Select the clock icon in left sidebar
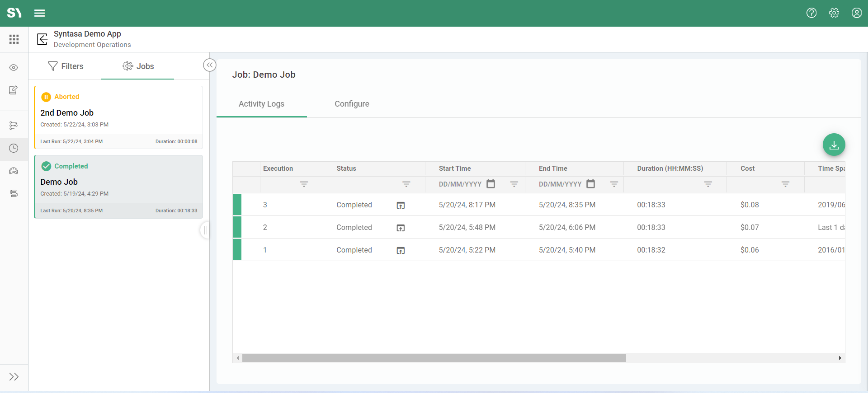The height and width of the screenshot is (393, 868). tap(14, 148)
